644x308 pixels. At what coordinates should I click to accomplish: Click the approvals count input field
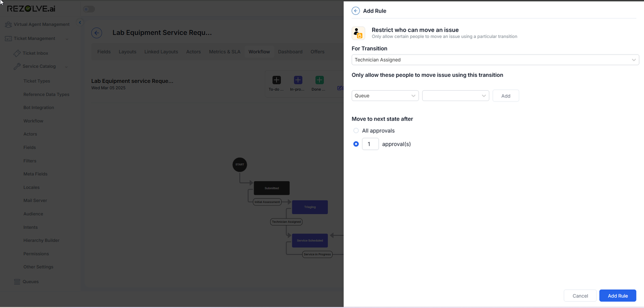tap(370, 144)
